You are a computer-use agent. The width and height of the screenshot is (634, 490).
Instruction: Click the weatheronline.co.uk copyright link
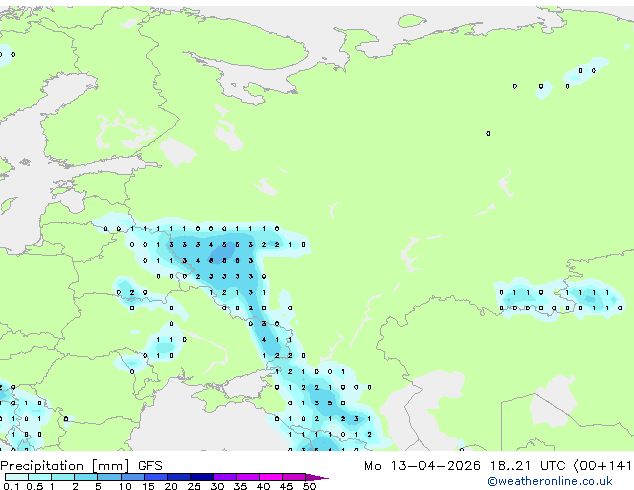click(x=550, y=481)
